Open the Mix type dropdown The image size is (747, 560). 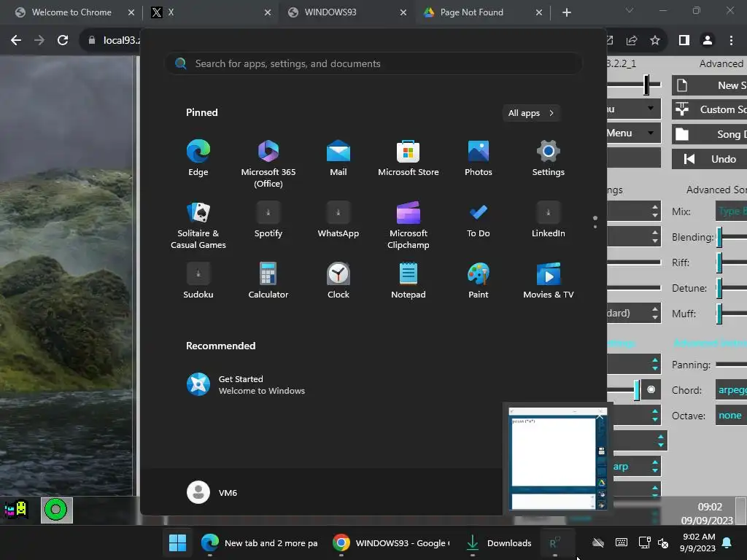tap(731, 211)
